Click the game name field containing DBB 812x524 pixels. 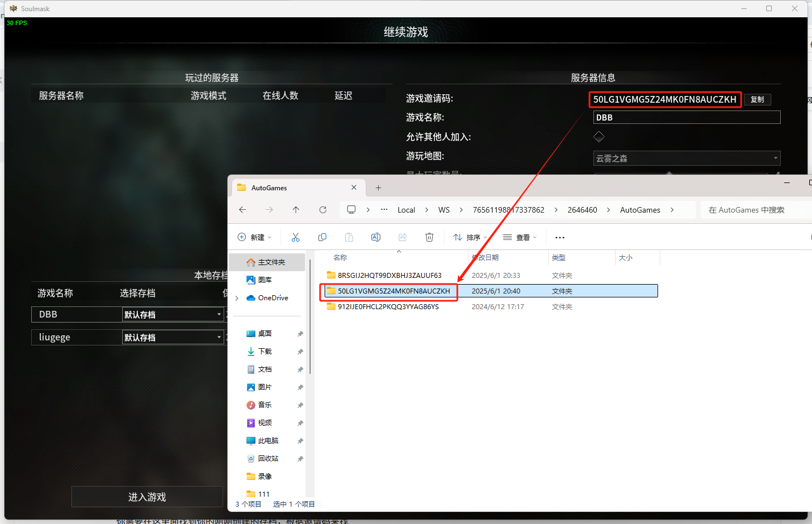click(687, 117)
